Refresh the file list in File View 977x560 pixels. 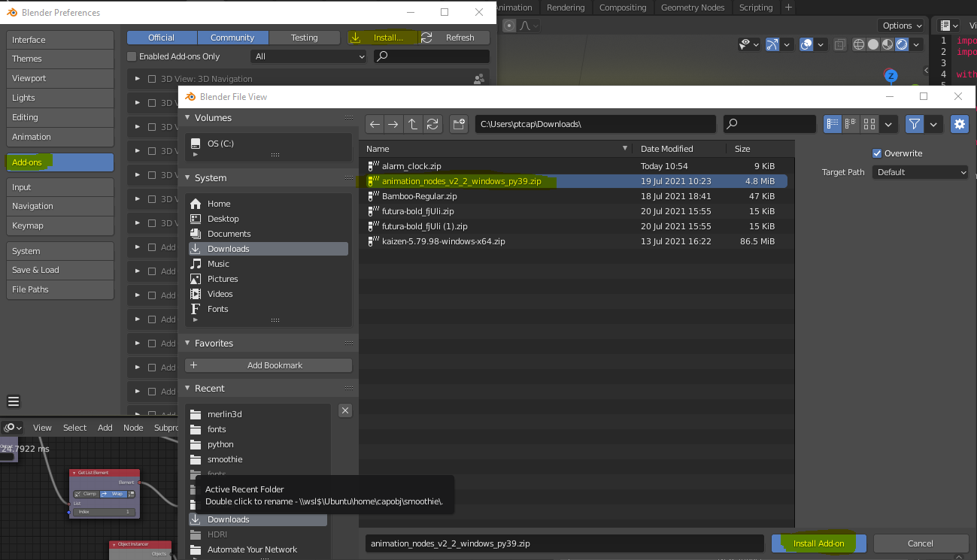432,124
